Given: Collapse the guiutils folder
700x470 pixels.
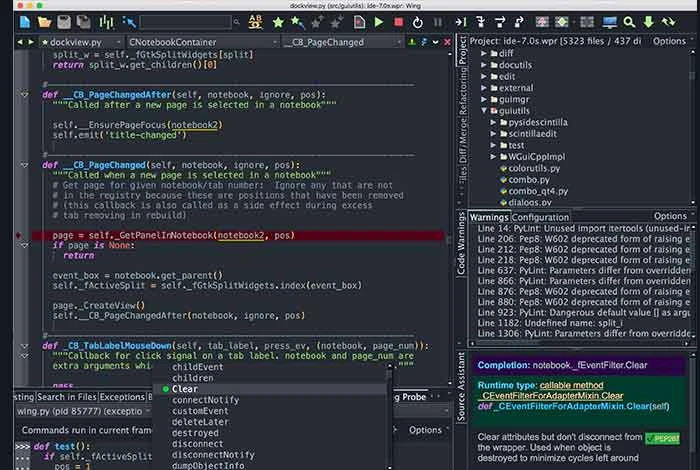Looking at the screenshot, I should (483, 110).
